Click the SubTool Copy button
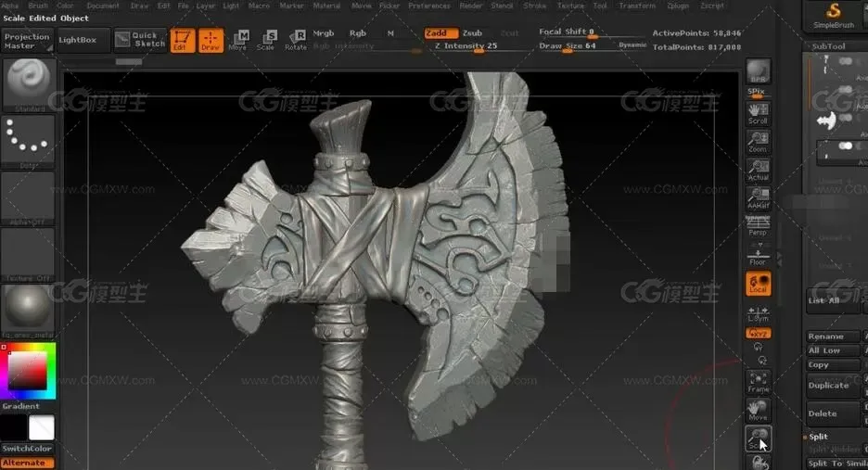The image size is (868, 470). (833, 365)
